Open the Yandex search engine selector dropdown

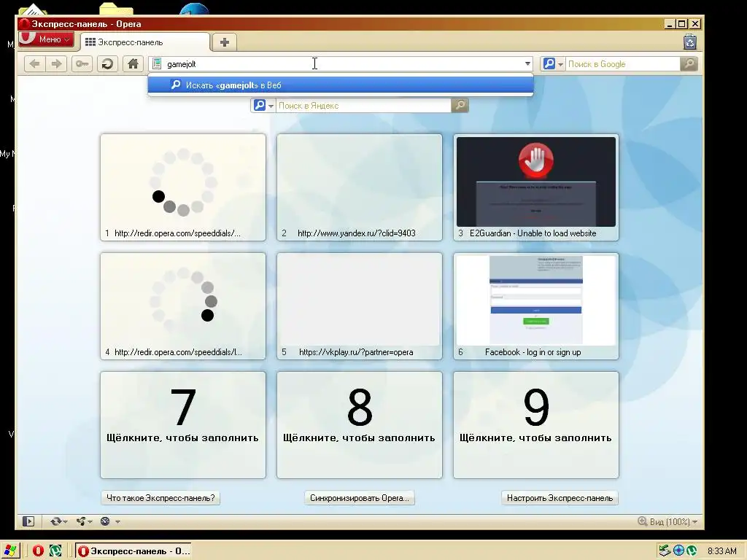(263, 105)
